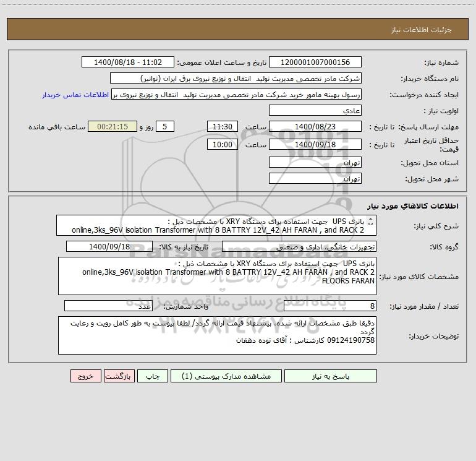The height and width of the screenshot is (461, 476).
Task: Click the توضیحات خریدار text area
Action: pyautogui.click(x=217, y=335)
